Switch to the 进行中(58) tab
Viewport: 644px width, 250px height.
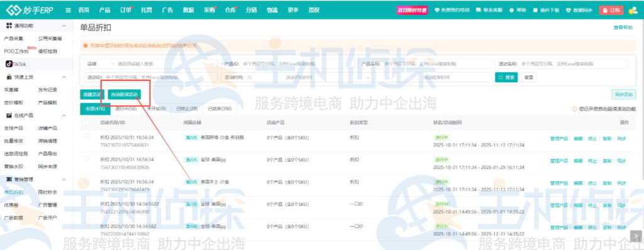click(126, 109)
